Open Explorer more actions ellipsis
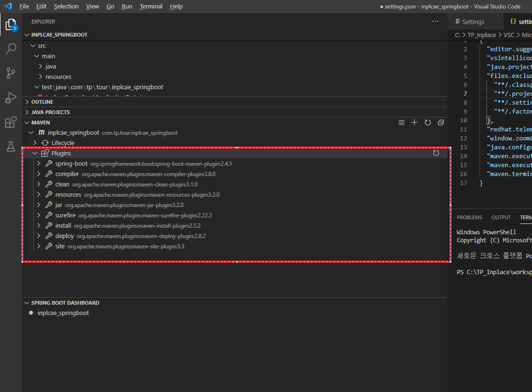 (x=435, y=22)
